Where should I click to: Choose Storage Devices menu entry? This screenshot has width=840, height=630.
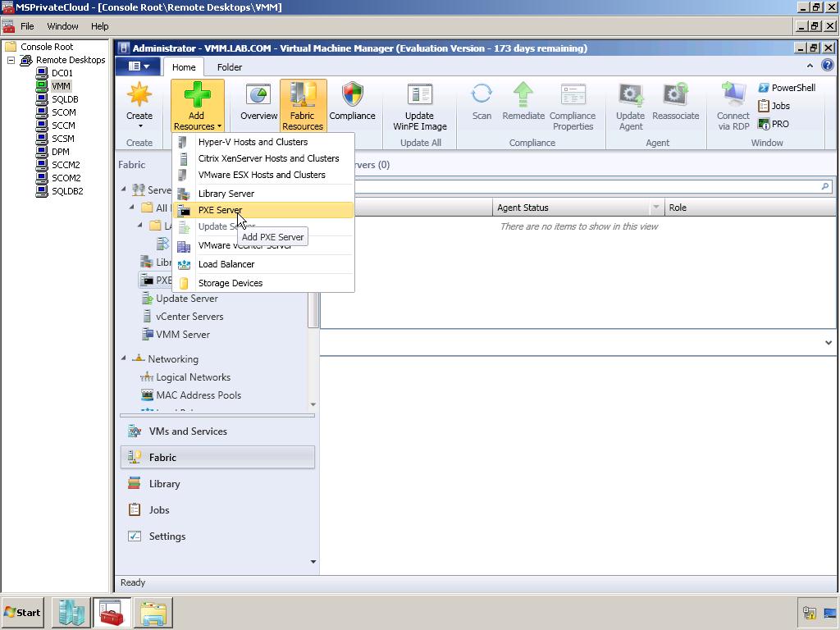point(263,283)
